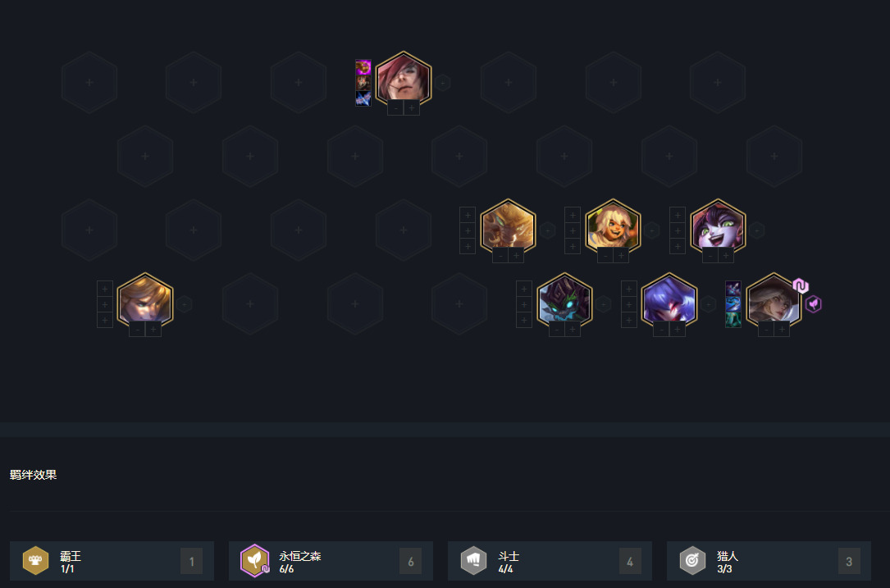Open the 永恒之森 trait card
Image resolution: width=890 pixels, height=588 pixels.
331,561
